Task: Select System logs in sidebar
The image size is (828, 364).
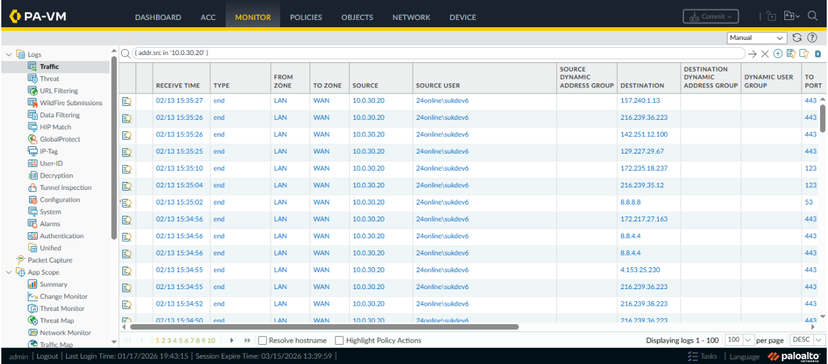Action: [50, 212]
